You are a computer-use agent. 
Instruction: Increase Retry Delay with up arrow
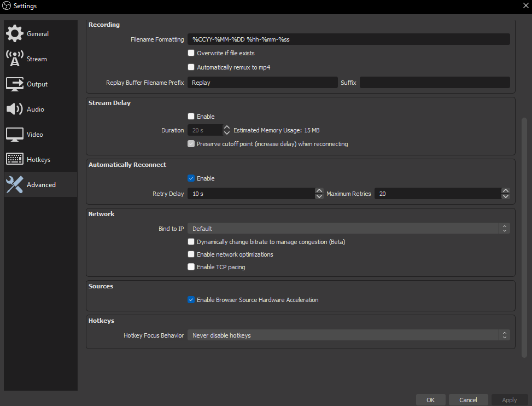319,191
